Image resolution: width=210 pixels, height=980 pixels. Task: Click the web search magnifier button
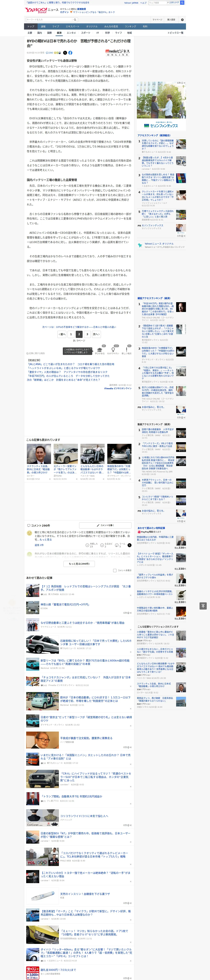pyautogui.click(x=182, y=3)
